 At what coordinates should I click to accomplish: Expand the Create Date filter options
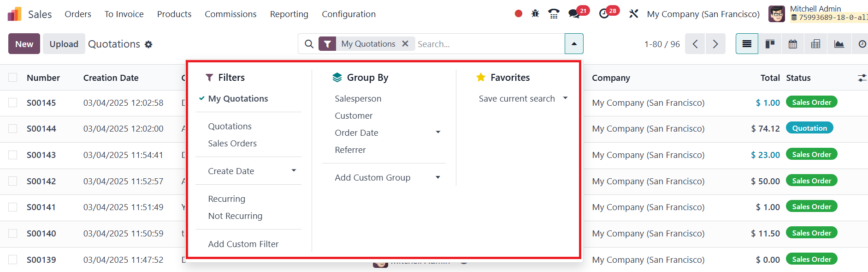point(294,171)
